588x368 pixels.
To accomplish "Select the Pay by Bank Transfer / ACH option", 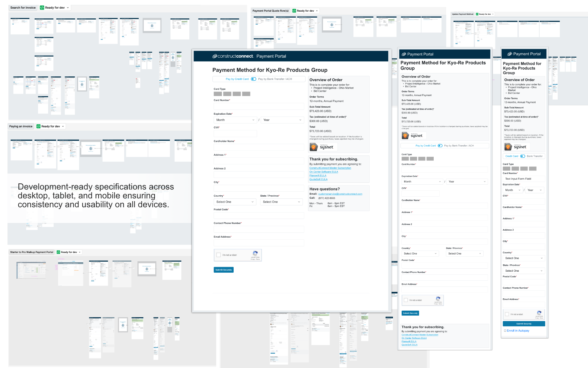I will click(x=275, y=79).
